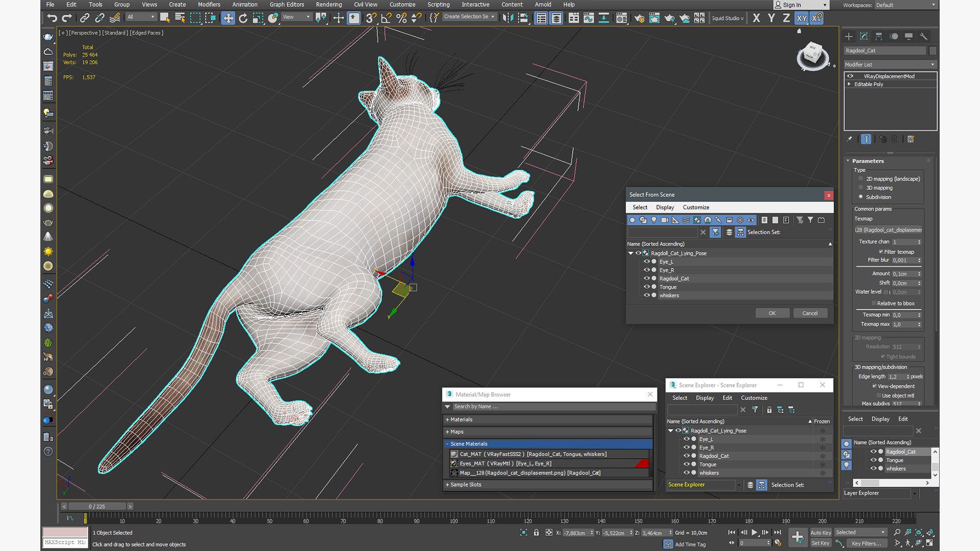980x551 pixels.
Task: Click the Help question mark icon in left toolbar
Action: [x=48, y=452]
